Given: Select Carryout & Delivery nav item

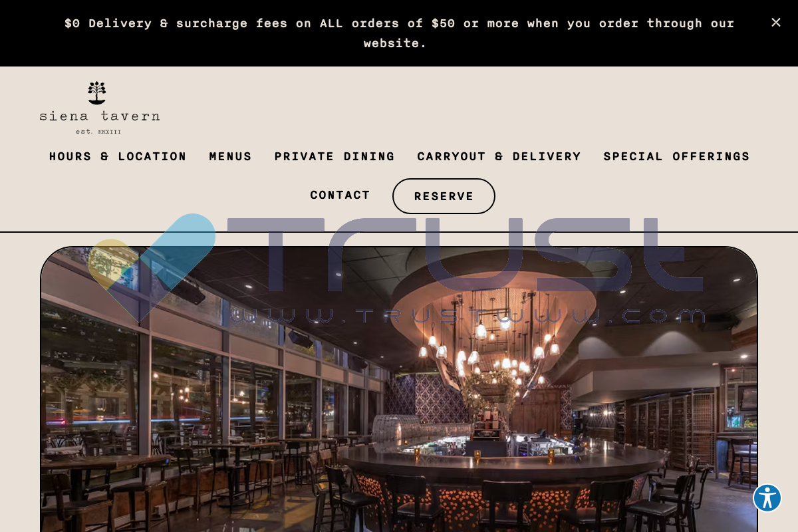Looking at the screenshot, I should tap(499, 157).
